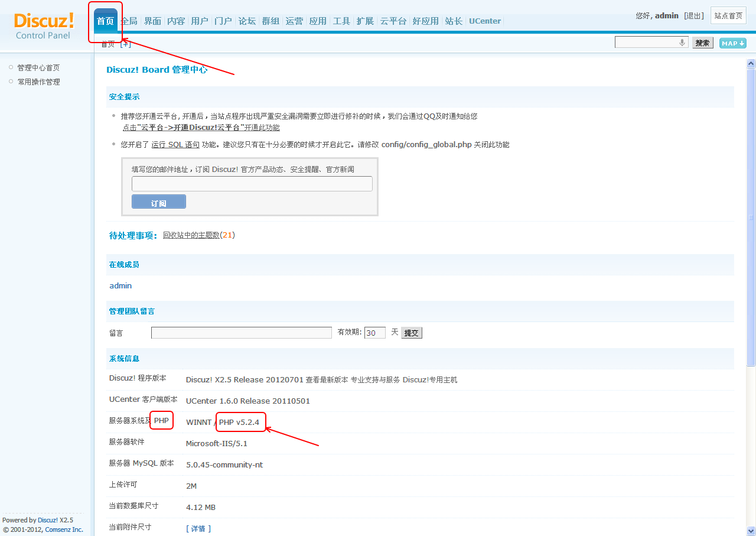Open the 工具 menu item
This screenshot has height=536, width=756.
point(341,21)
